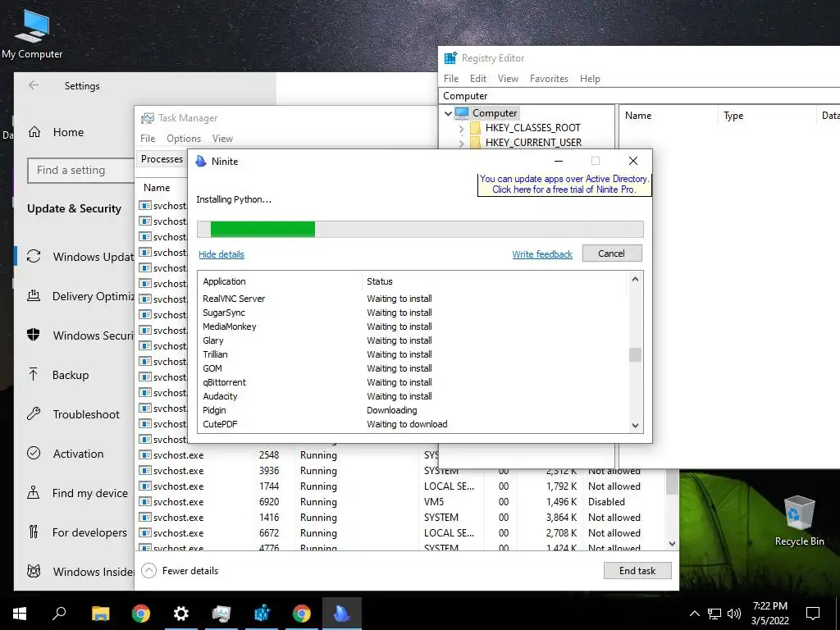Open volume control tray icon

[x=734, y=614]
